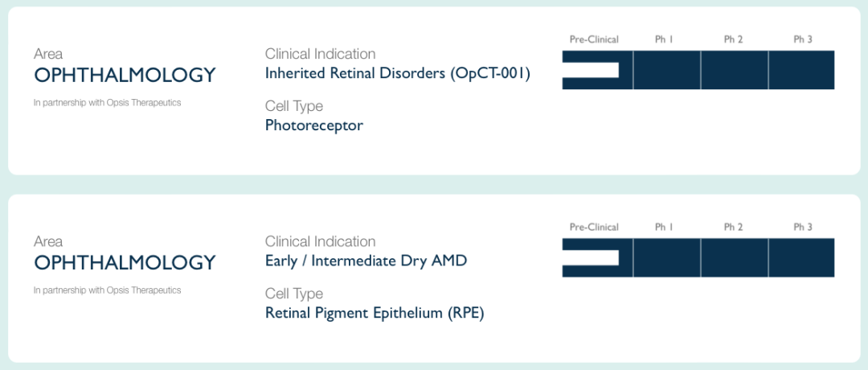The height and width of the screenshot is (370, 868).
Task: Click the Ph 3 segment in the Dry AMD pipeline
Action: 801,257
